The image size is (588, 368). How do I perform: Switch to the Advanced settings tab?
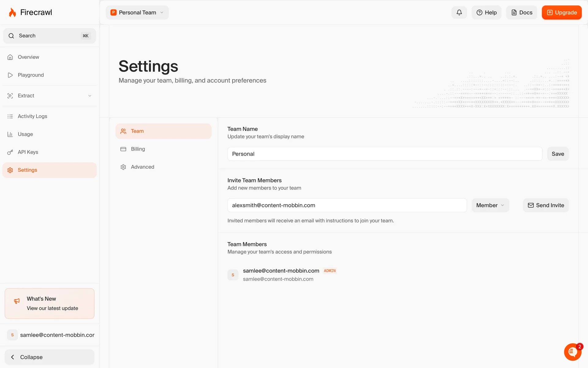(x=142, y=167)
